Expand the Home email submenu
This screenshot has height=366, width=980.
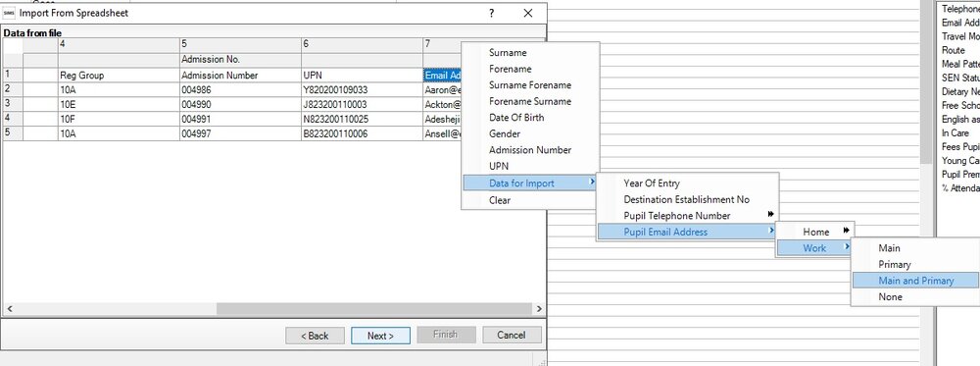tap(814, 233)
